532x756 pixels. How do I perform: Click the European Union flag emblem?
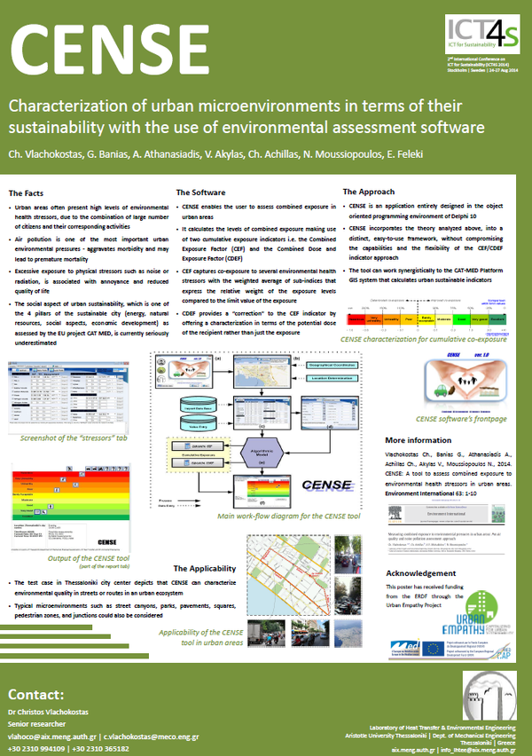pos(434,649)
